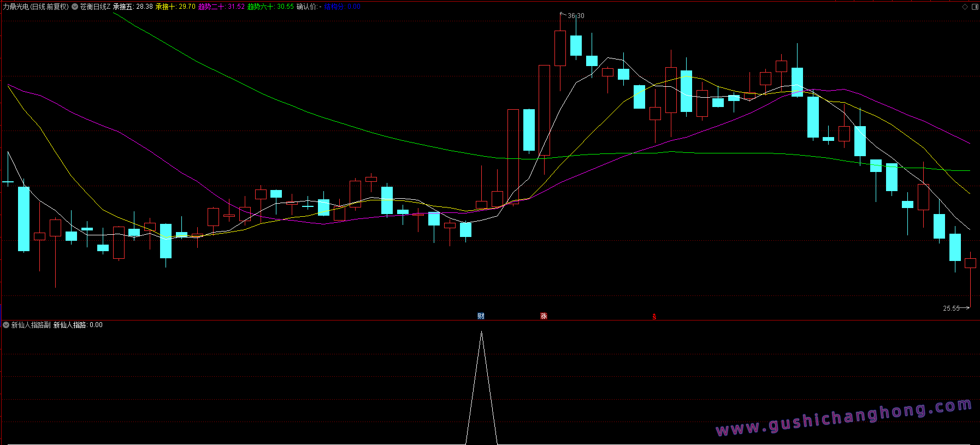Select the green 趋势六十: 30.55 value
This screenshot has width=980, height=445.
click(x=270, y=7)
